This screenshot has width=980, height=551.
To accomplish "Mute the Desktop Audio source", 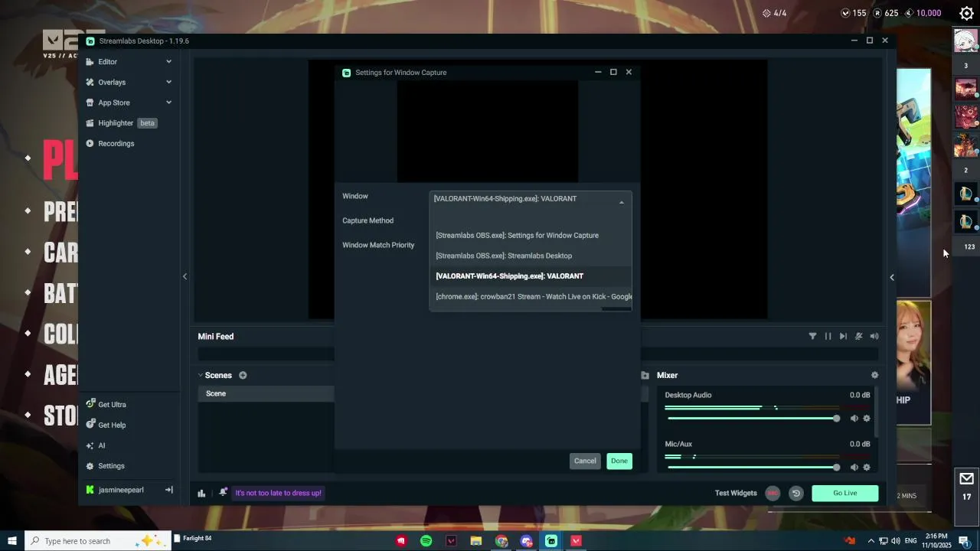I will [x=854, y=419].
